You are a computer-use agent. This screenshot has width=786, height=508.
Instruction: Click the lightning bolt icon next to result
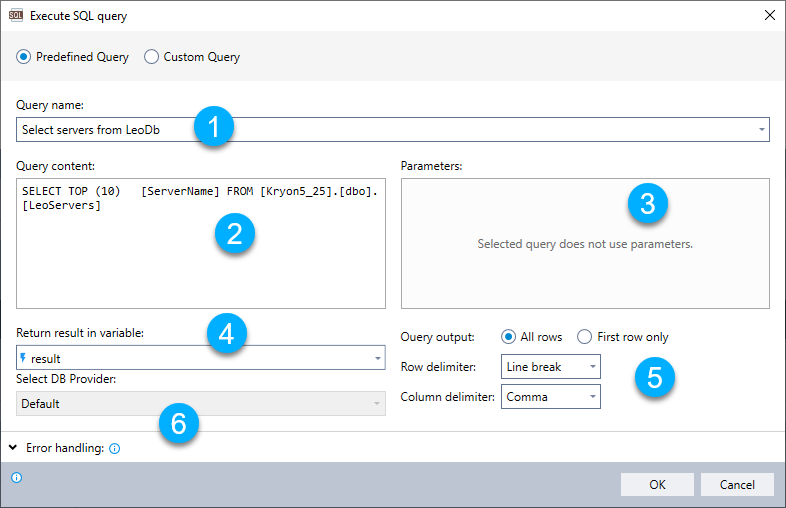tap(25, 358)
